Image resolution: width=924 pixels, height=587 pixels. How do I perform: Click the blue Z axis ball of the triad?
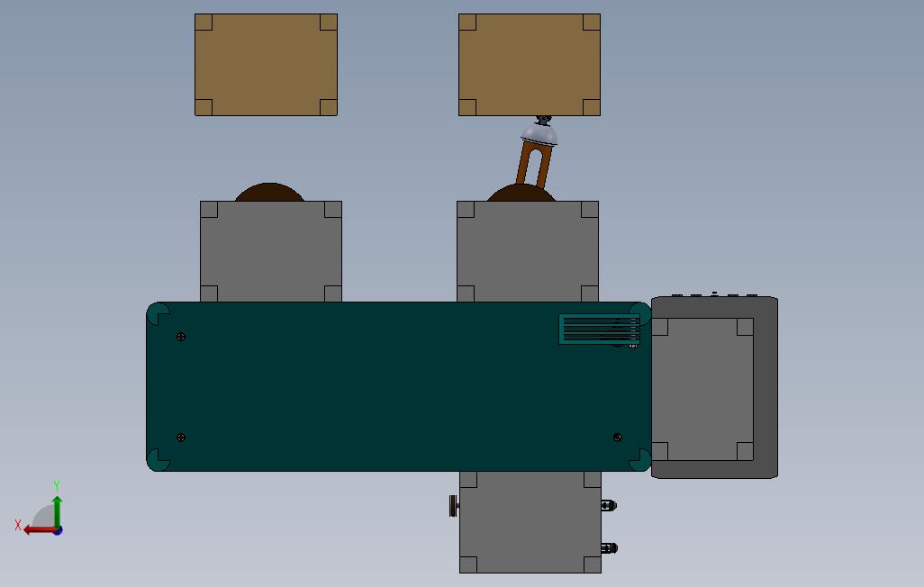pyautogui.click(x=59, y=531)
